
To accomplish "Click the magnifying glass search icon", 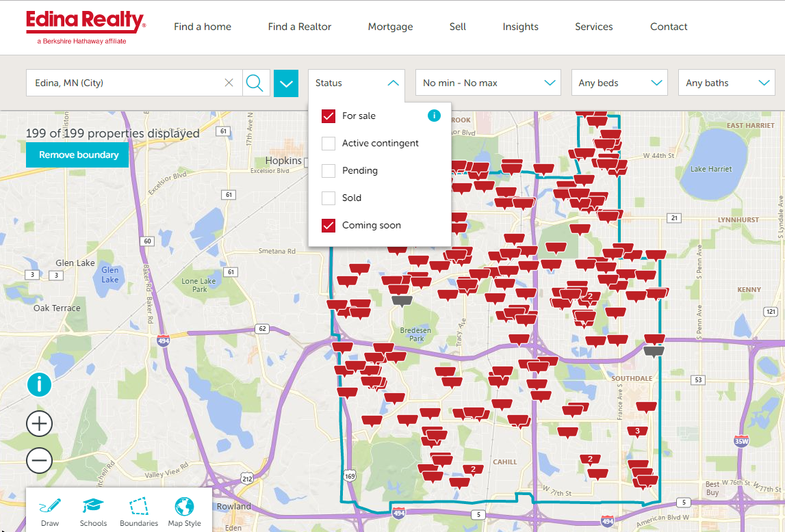I will [x=255, y=83].
